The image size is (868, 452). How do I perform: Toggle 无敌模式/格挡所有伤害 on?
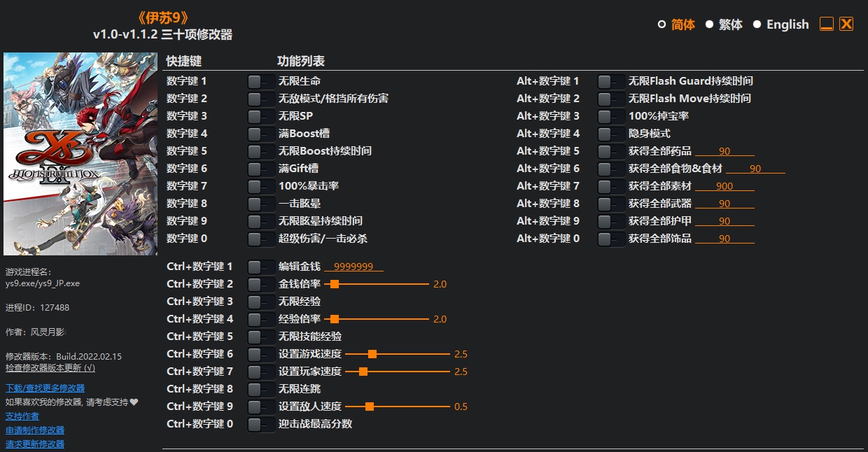coord(260,98)
